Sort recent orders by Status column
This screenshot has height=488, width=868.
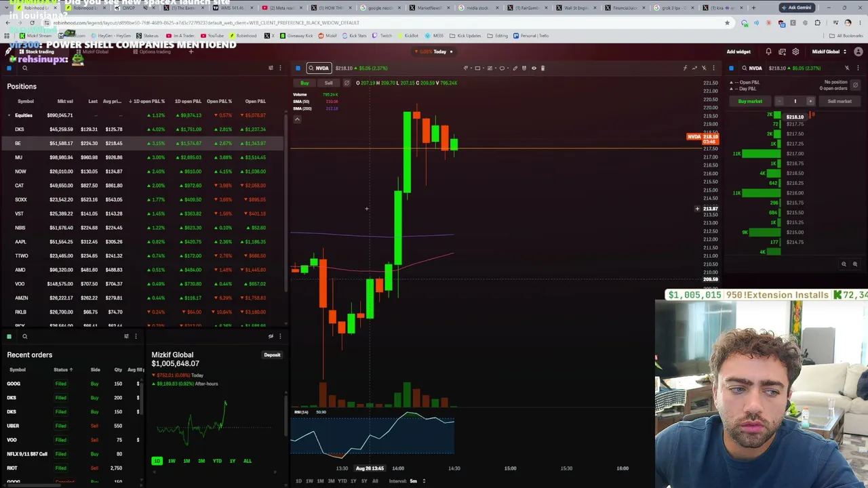point(63,369)
